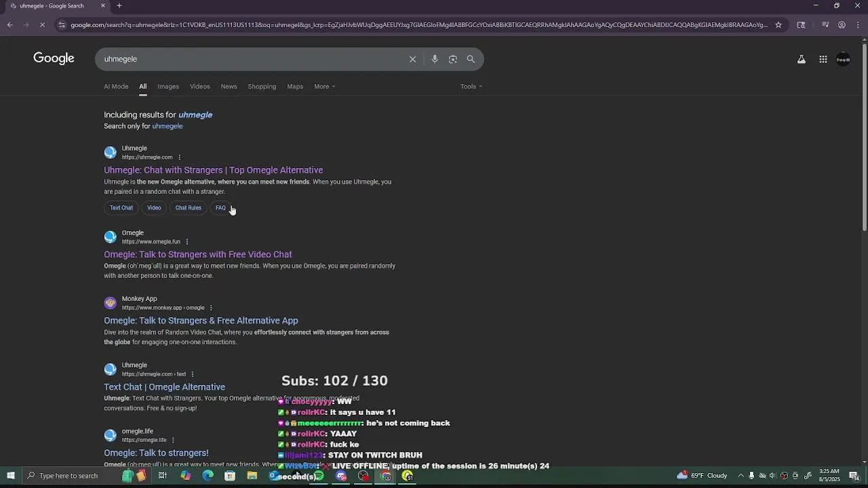
Task: Open Chrome's three-dot menu
Action: coord(857,25)
